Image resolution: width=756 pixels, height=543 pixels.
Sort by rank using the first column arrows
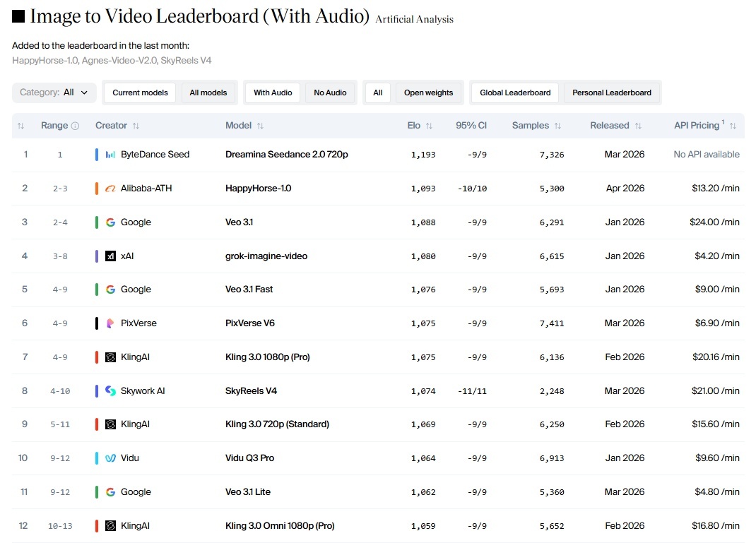[x=20, y=126]
